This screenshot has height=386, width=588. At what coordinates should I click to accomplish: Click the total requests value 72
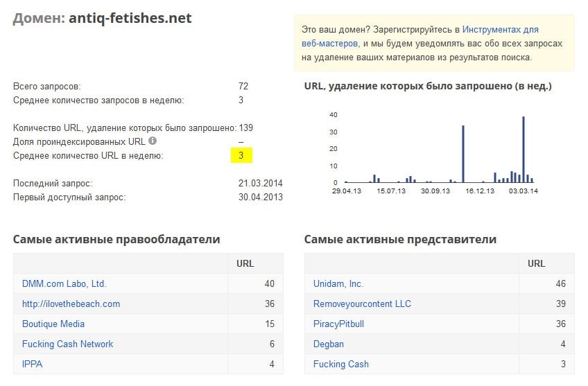(x=243, y=86)
